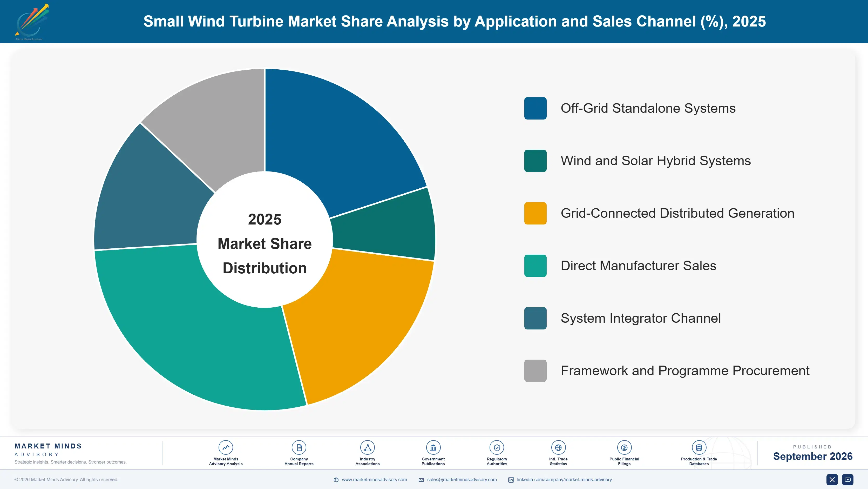
Task: Click the 'Off-Grid Standalone Systems' legend label
Action: tap(648, 108)
